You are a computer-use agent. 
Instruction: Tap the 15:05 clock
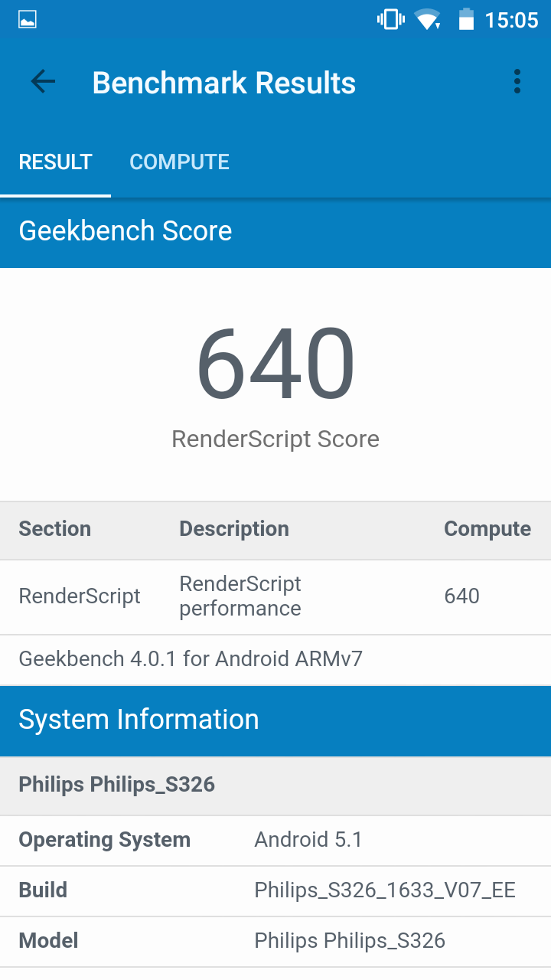click(511, 20)
